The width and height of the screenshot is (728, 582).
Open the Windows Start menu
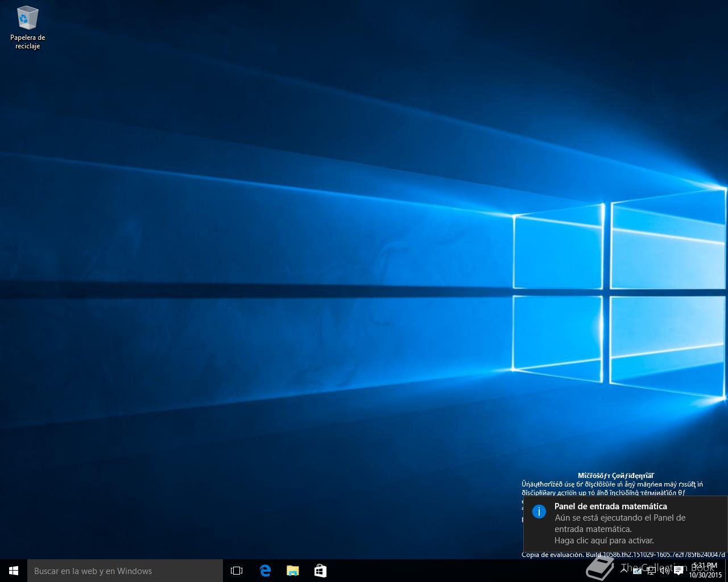click(x=14, y=571)
